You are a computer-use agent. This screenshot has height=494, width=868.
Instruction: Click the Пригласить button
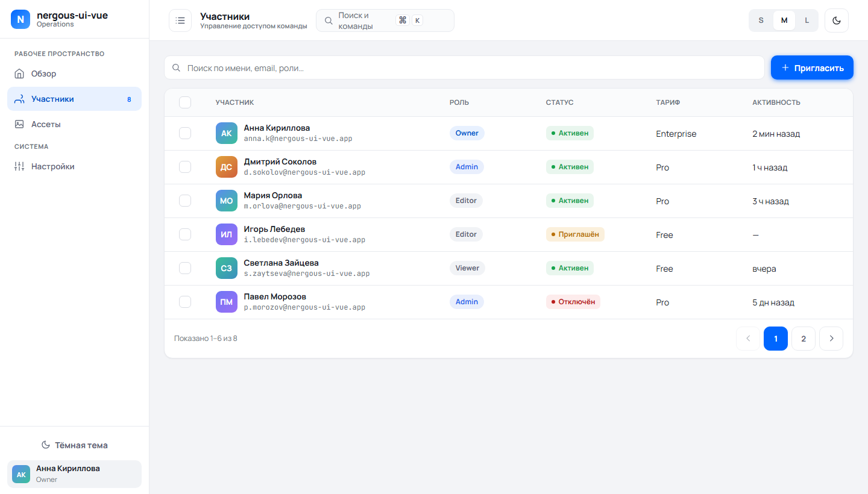tap(812, 67)
